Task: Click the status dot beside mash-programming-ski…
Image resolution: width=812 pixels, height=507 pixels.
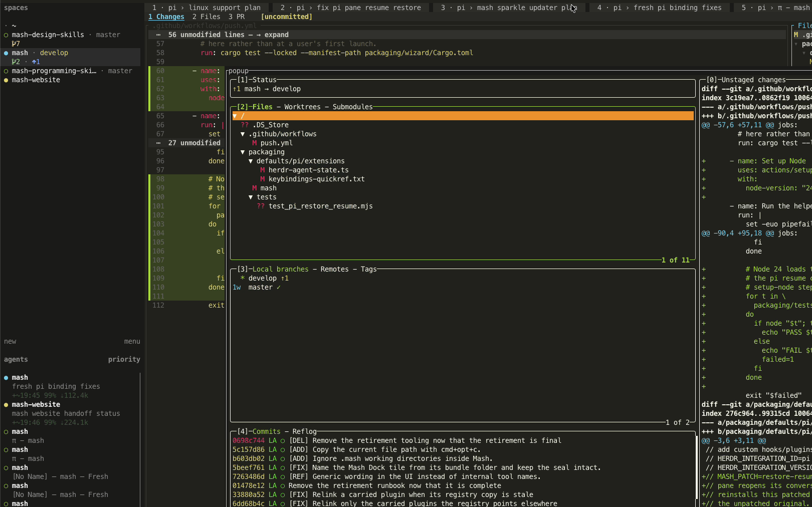Action: point(6,71)
